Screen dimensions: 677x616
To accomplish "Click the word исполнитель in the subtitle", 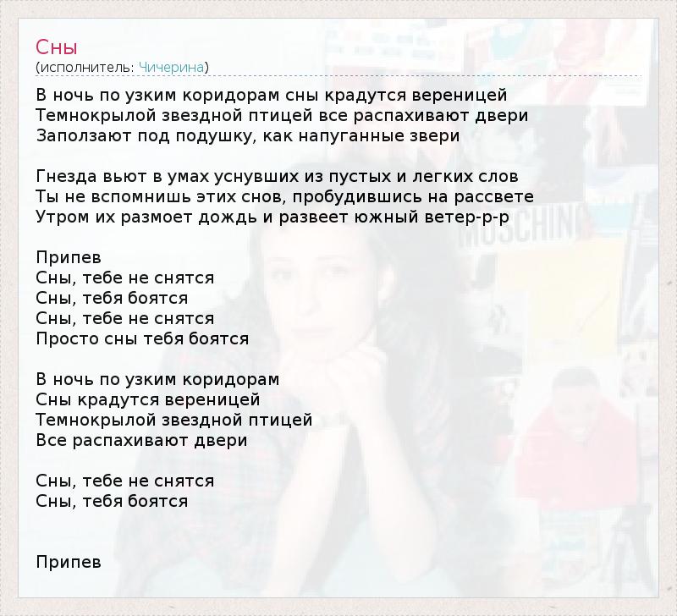I will (87, 68).
